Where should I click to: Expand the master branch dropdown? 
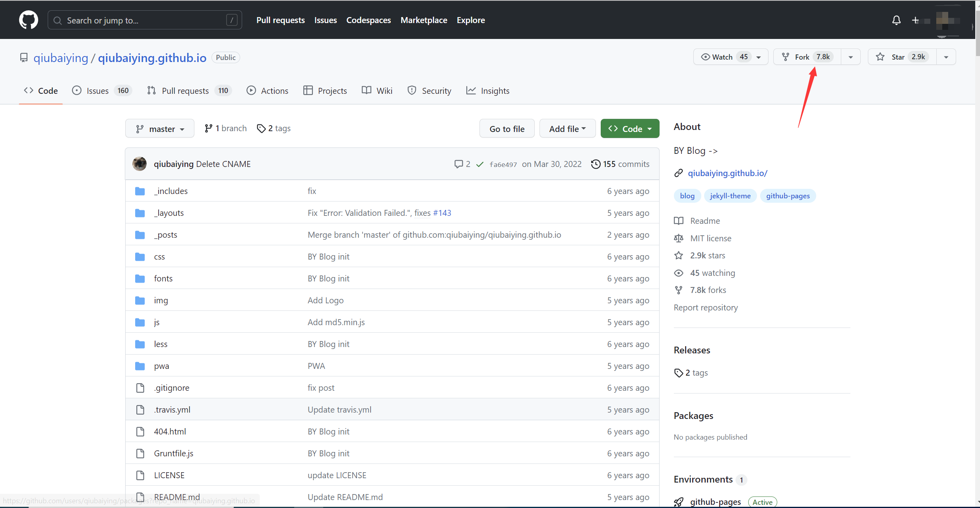[x=160, y=129]
